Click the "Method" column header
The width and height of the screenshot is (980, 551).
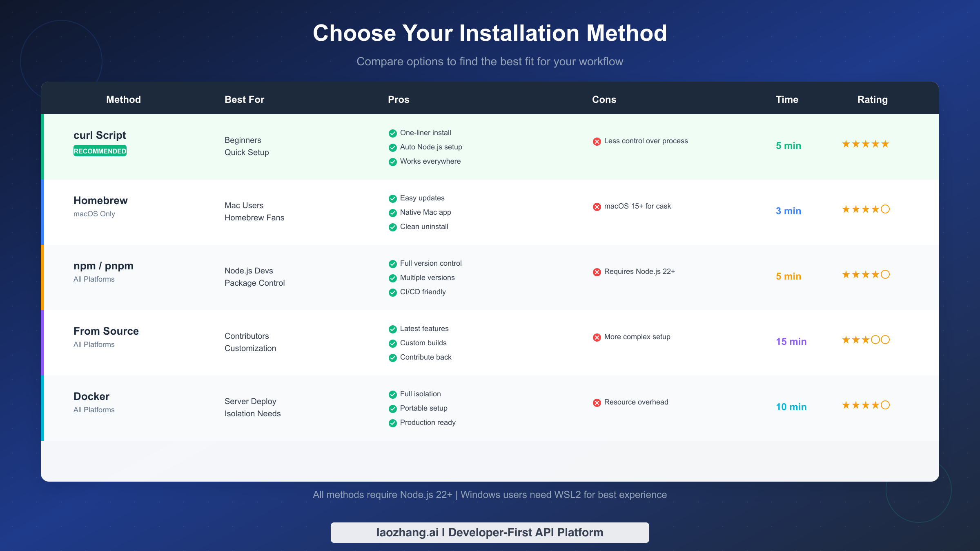click(123, 99)
